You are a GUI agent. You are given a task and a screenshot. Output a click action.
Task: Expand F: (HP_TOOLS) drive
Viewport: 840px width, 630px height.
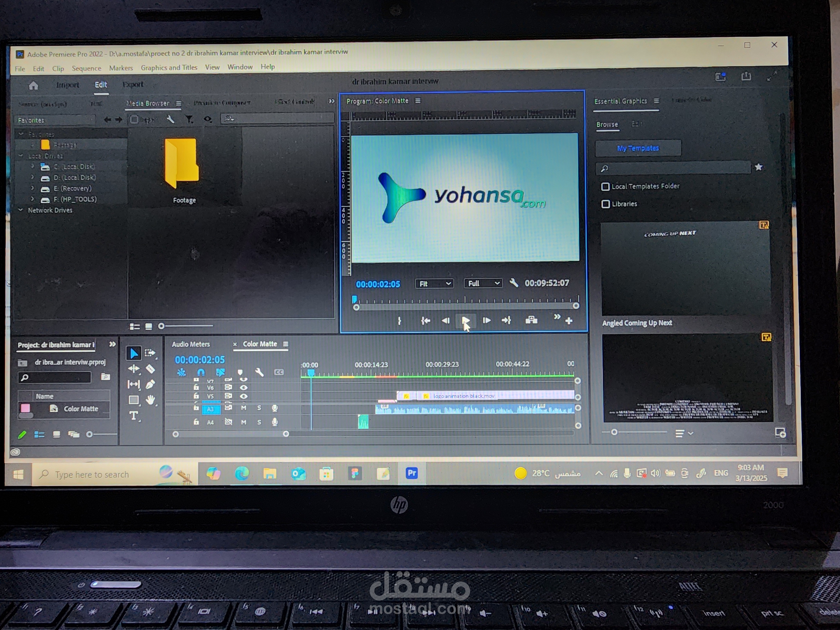click(x=33, y=199)
